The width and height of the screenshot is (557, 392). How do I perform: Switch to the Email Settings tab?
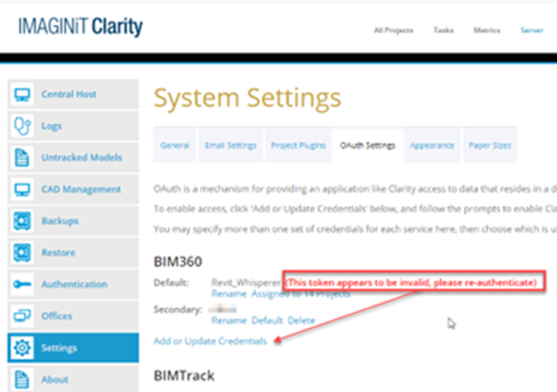[x=231, y=145]
